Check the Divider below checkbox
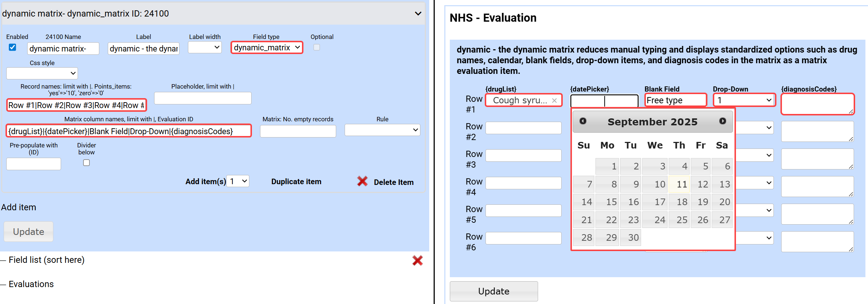 [86, 163]
